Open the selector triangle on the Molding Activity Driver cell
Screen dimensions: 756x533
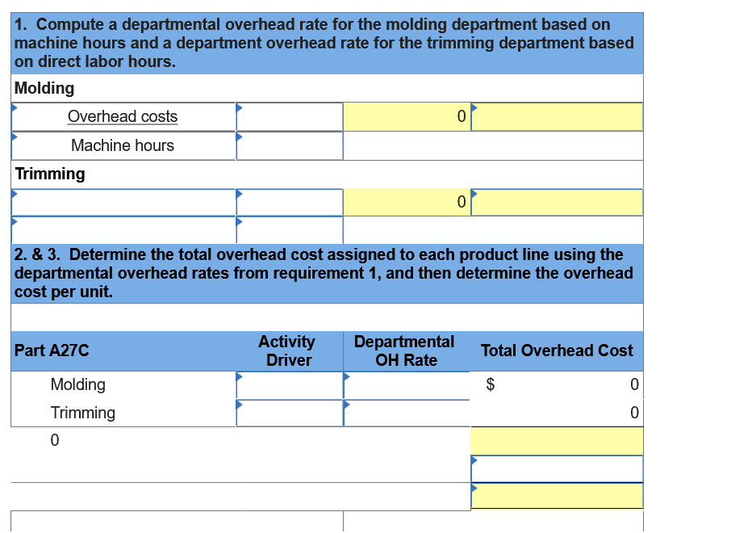click(237, 377)
